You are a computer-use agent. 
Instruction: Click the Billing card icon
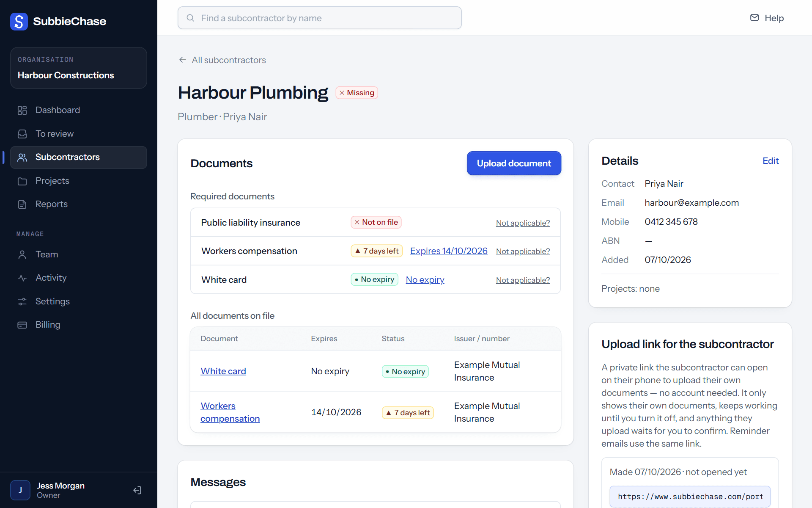[22, 325]
